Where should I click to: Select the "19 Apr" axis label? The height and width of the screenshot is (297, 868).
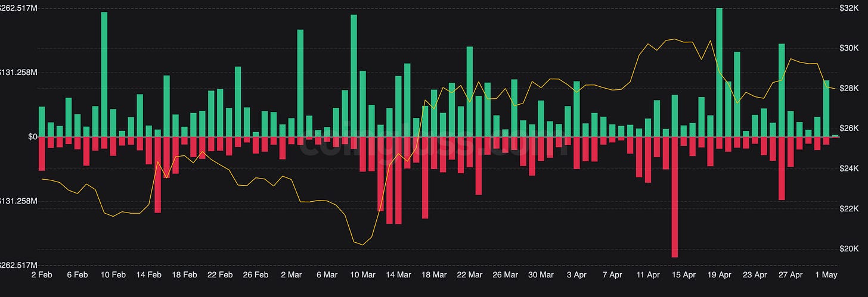pos(720,275)
